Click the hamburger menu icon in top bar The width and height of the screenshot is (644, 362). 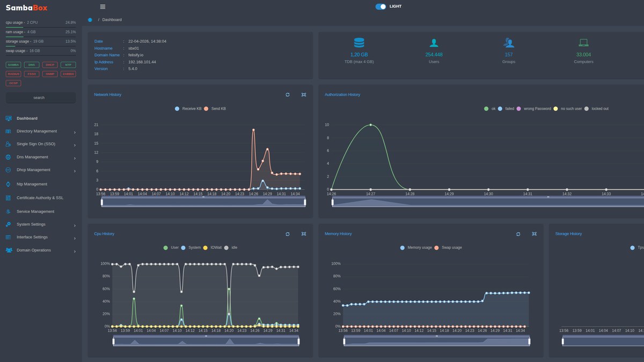pos(103,6)
